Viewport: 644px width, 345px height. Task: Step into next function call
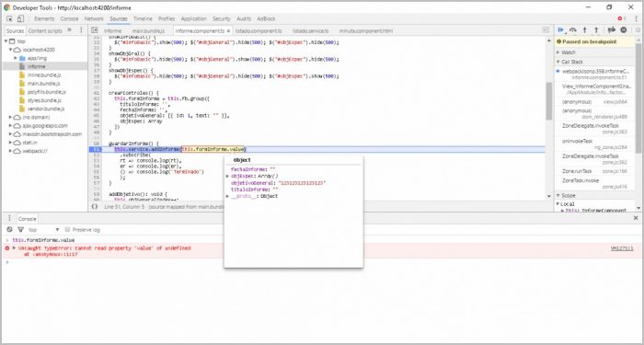(x=585, y=30)
